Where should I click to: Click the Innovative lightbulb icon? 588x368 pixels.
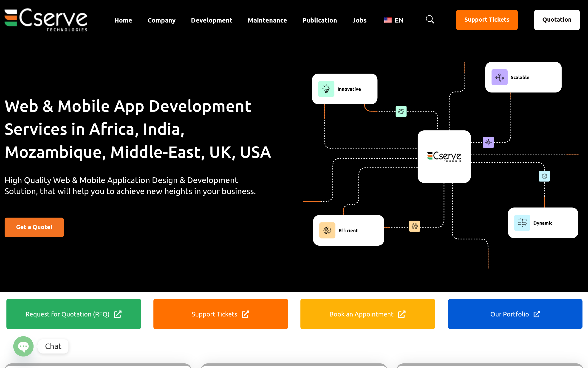326,89
